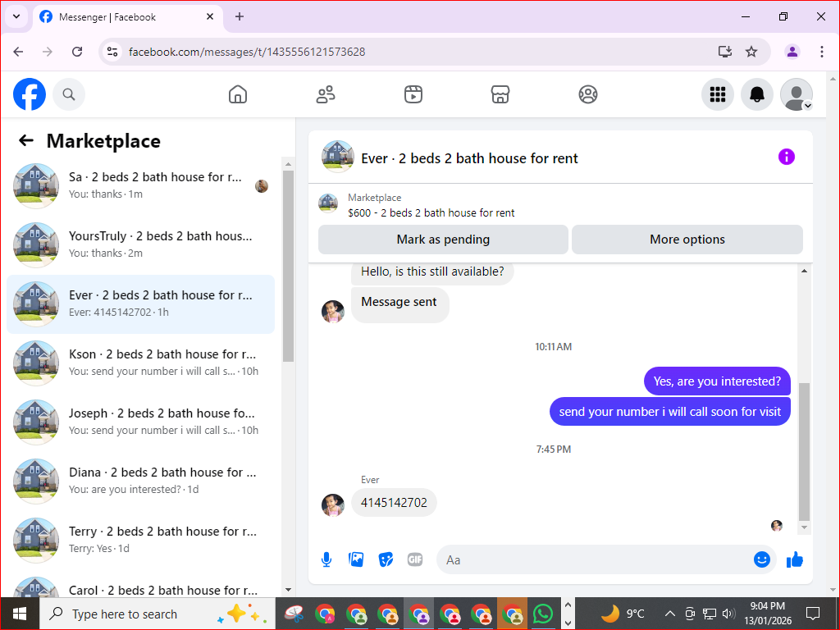Viewport: 840px width, 630px height.
Task: Show hidden system tray icons
Action: click(x=669, y=614)
